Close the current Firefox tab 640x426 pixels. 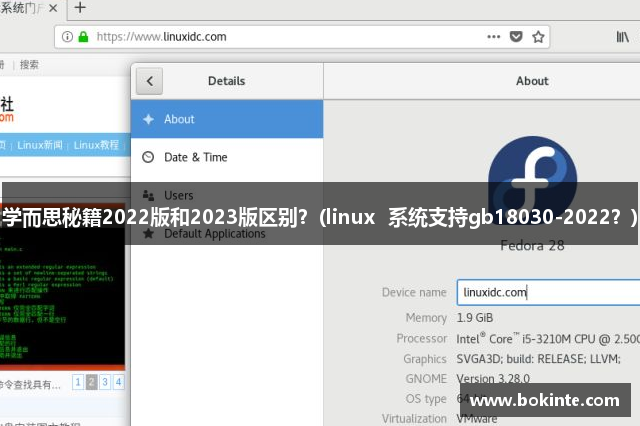pos(53,8)
